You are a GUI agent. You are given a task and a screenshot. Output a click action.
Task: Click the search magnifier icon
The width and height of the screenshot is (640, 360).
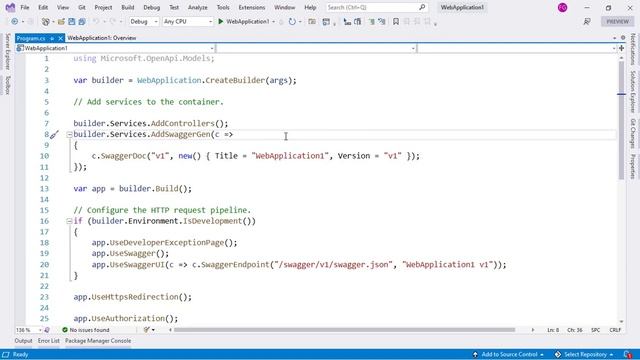click(x=422, y=7)
